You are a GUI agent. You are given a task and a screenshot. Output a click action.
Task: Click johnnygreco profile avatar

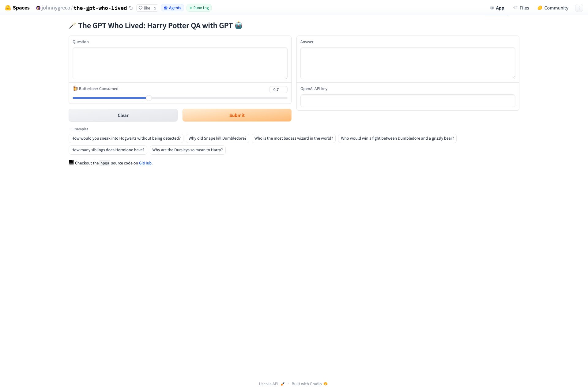(38, 8)
